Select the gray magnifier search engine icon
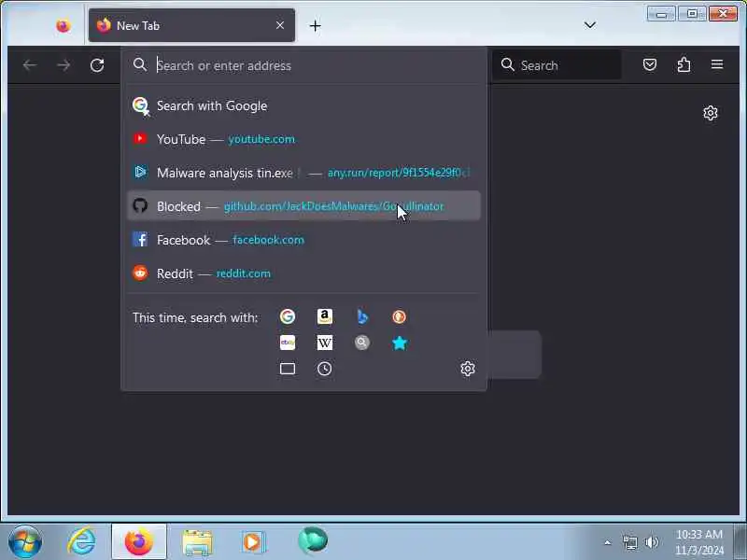The width and height of the screenshot is (747, 560). tap(362, 343)
